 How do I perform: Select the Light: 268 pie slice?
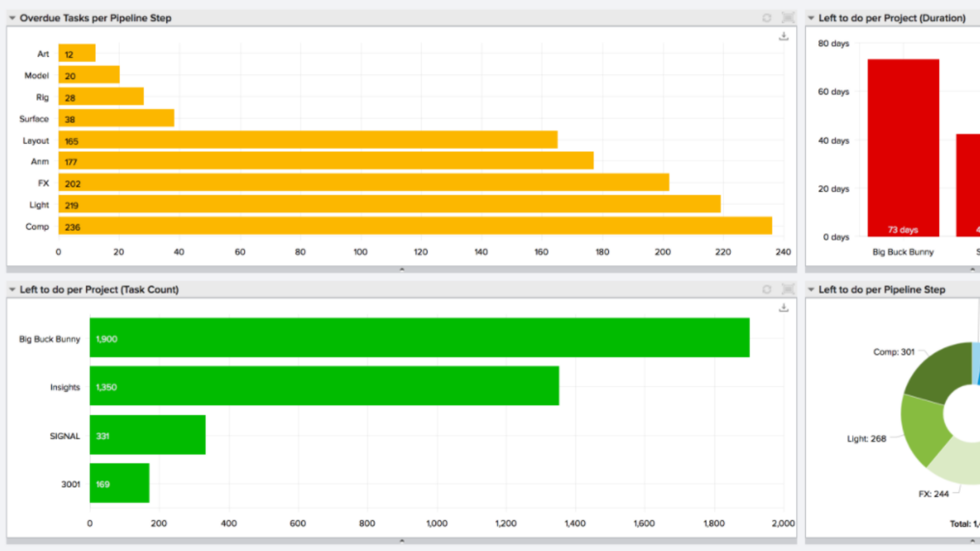[x=923, y=429]
